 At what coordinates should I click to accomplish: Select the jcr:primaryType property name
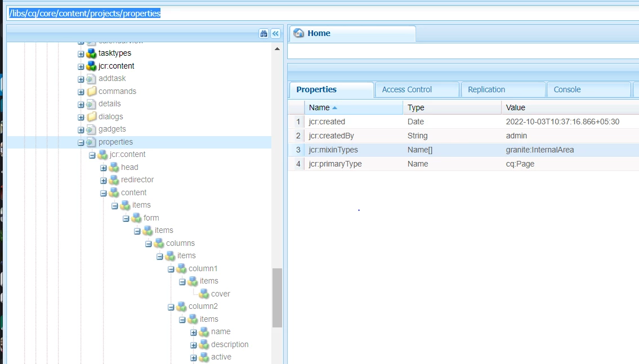pos(335,164)
